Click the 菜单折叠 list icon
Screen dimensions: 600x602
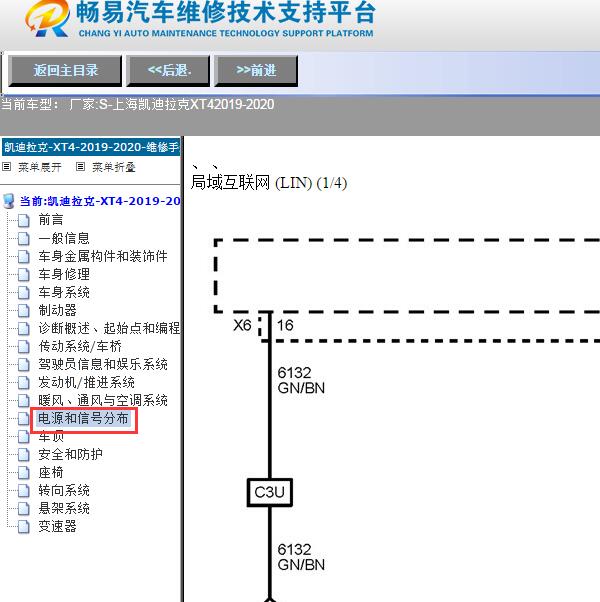tap(80, 167)
